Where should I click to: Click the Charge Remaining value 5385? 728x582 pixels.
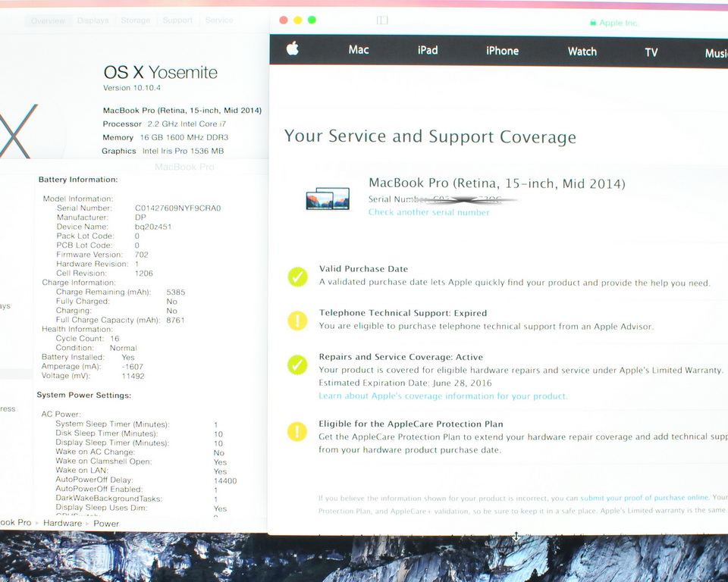coord(175,293)
